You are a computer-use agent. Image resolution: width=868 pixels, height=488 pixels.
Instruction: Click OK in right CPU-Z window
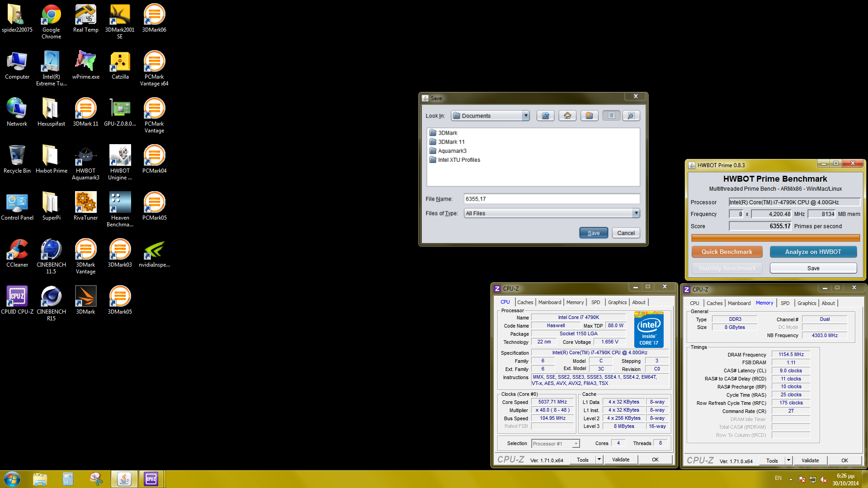click(844, 460)
